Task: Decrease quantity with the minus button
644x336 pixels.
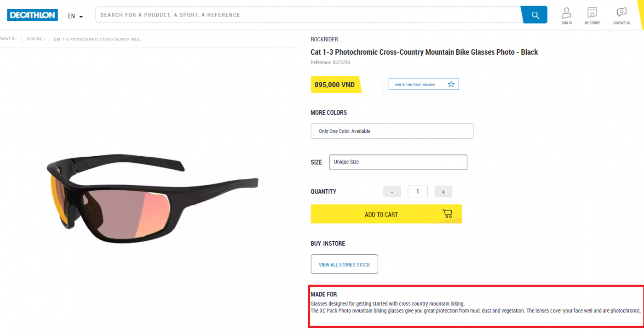Action: coord(392,192)
